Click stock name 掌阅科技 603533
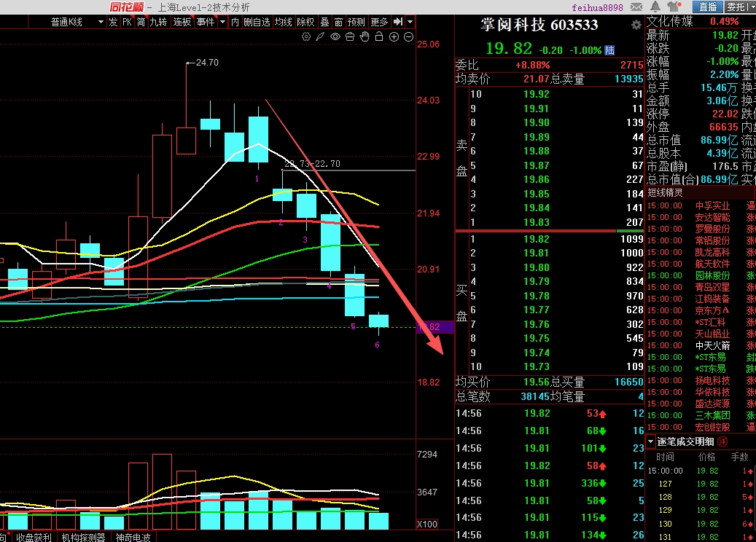Image resolution: width=756 pixels, height=542 pixels. coord(539,25)
